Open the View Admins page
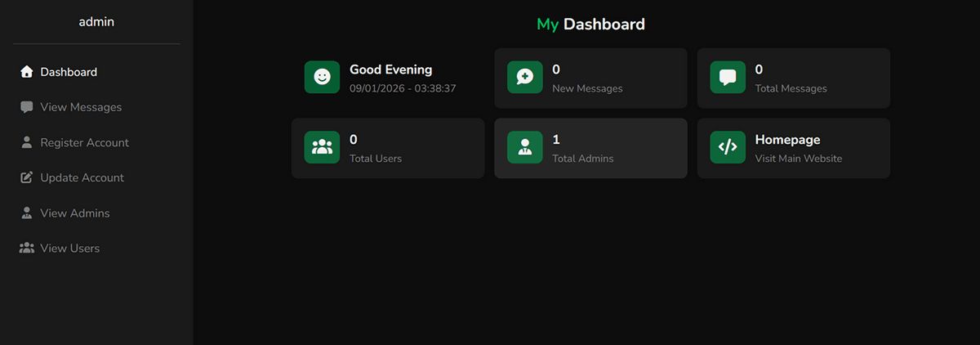Screen dimensions: 980x345 pos(74,213)
